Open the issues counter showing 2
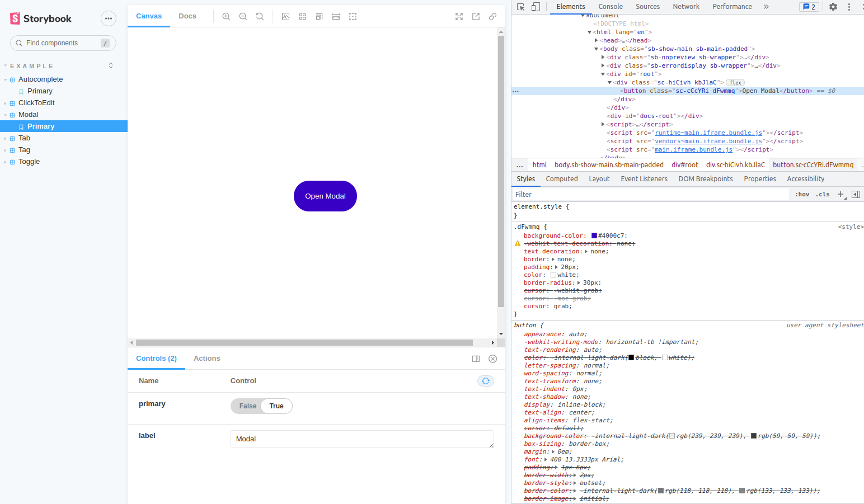Viewport: 864px width, 504px height. coord(809,7)
